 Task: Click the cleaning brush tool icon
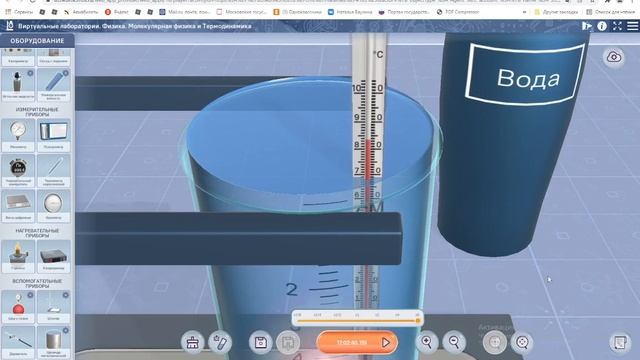point(193,342)
